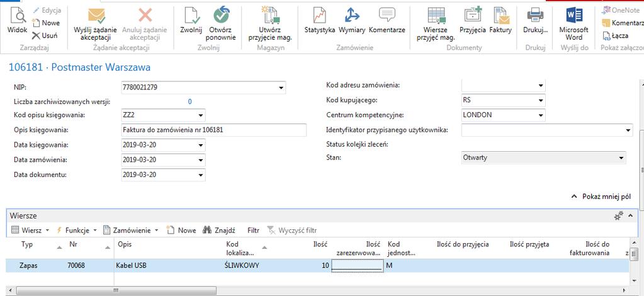Open Data zamówienia date dropdown
The image size is (644, 296).
click(201, 160)
